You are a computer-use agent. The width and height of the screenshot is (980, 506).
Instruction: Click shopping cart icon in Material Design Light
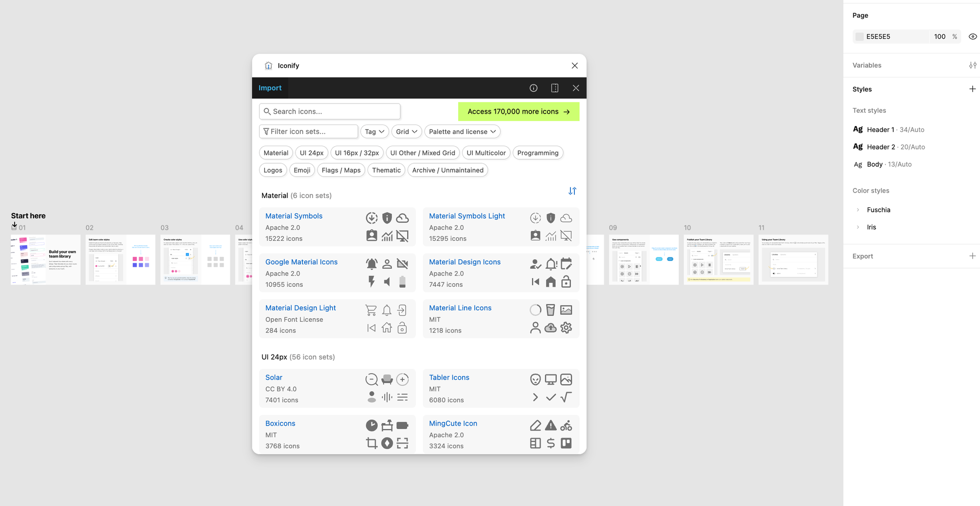(371, 310)
